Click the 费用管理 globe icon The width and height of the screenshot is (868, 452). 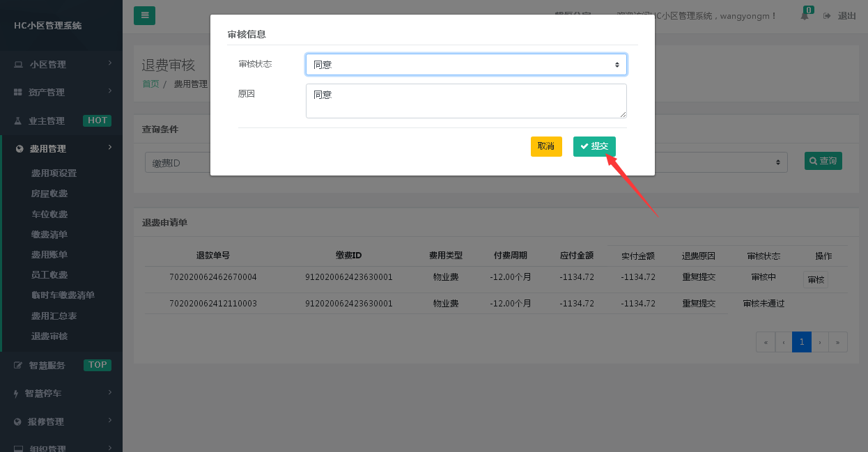[x=19, y=149]
